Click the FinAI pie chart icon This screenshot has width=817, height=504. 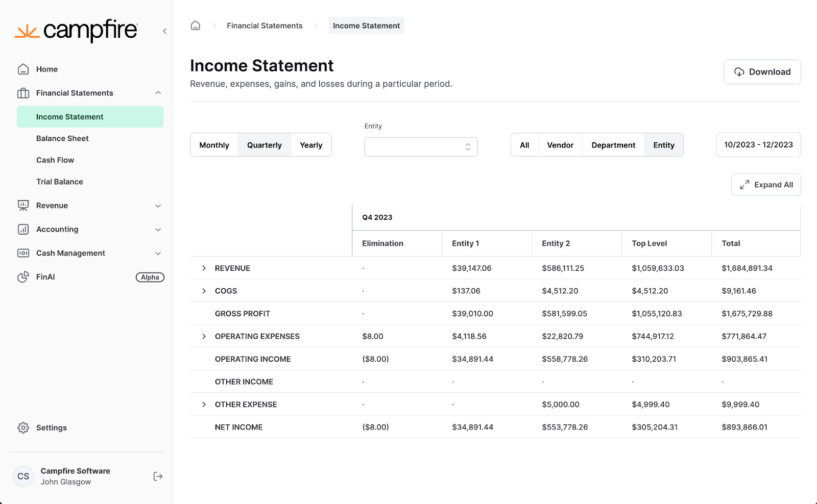23,277
